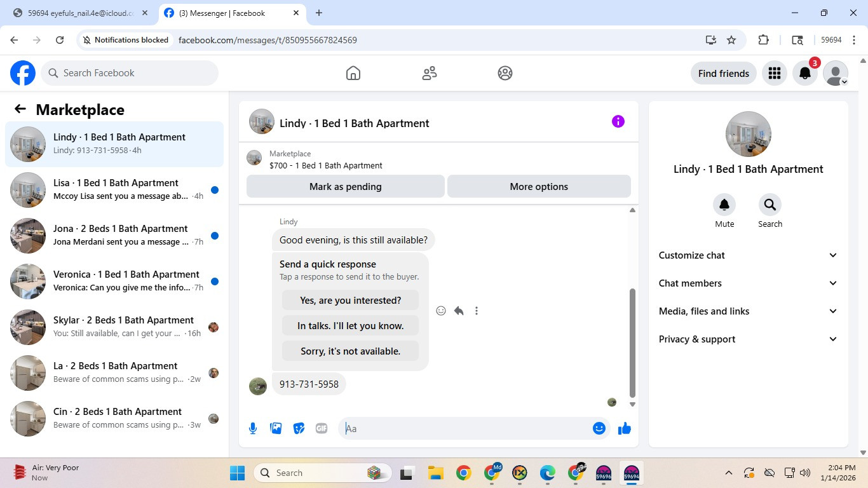The height and width of the screenshot is (488, 868).
Task: Click the 913-731-5958 message bubble
Action: pyautogui.click(x=309, y=384)
